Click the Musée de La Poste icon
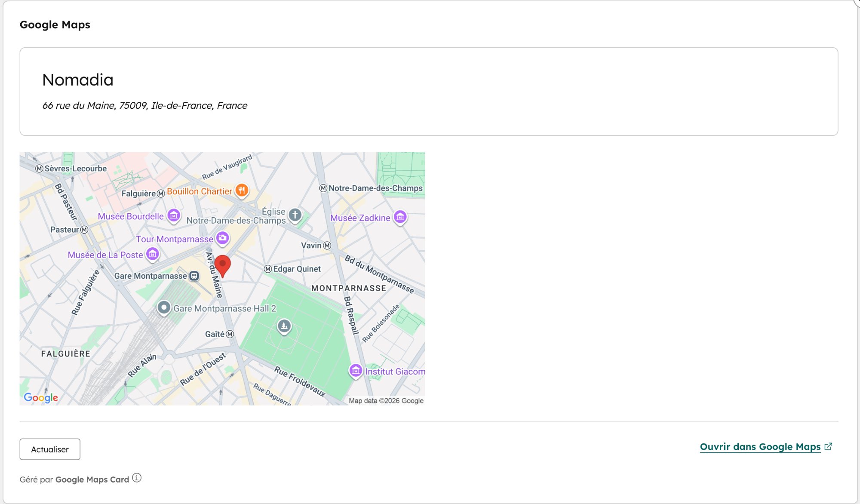This screenshot has width=860, height=504. [x=153, y=254]
